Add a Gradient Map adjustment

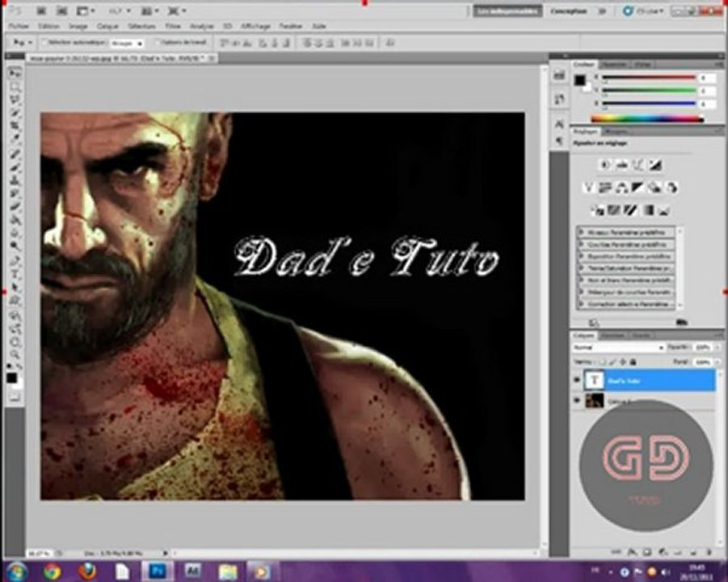coord(647,211)
